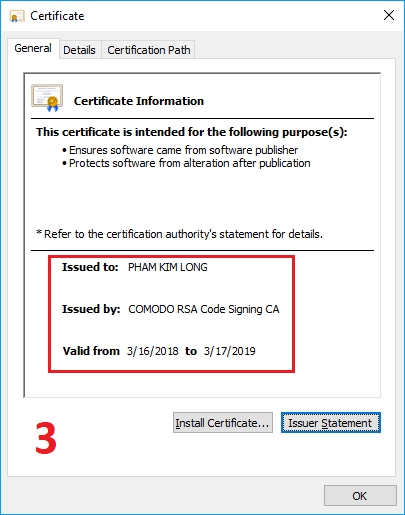Image resolution: width=405 pixels, height=515 pixels.
Task: Click the COMODO RSA Code Signing CA text
Action: click(204, 309)
